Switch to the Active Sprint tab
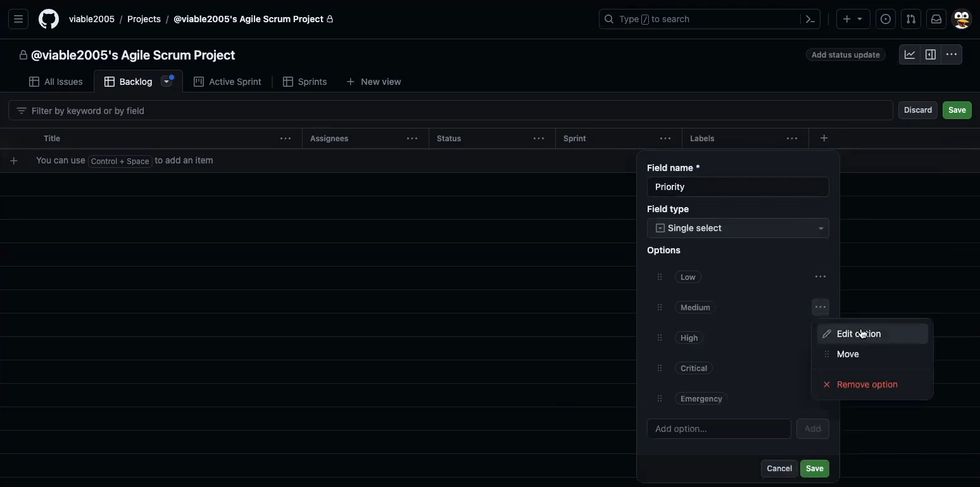The height and width of the screenshot is (487, 980). (x=228, y=82)
